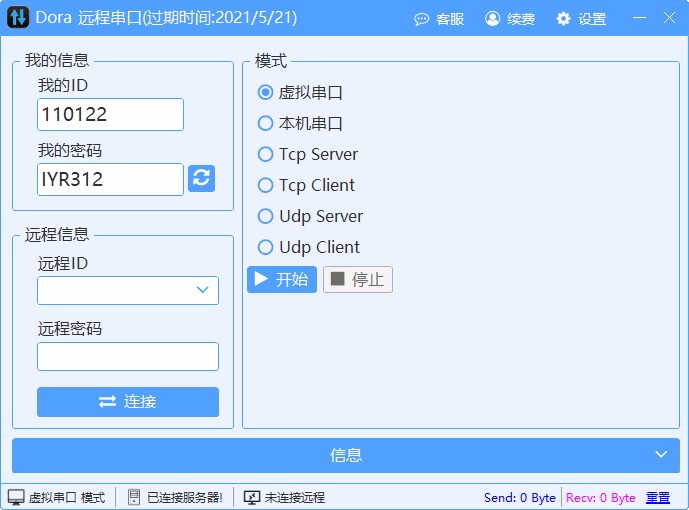Open the settings gear (设置)
The width and height of the screenshot is (689, 510).
[581, 19]
